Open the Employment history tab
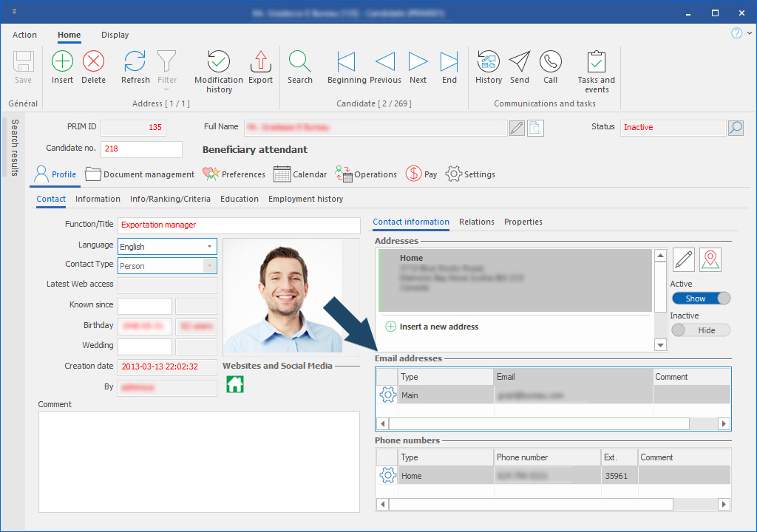This screenshot has height=532, width=757. (305, 199)
